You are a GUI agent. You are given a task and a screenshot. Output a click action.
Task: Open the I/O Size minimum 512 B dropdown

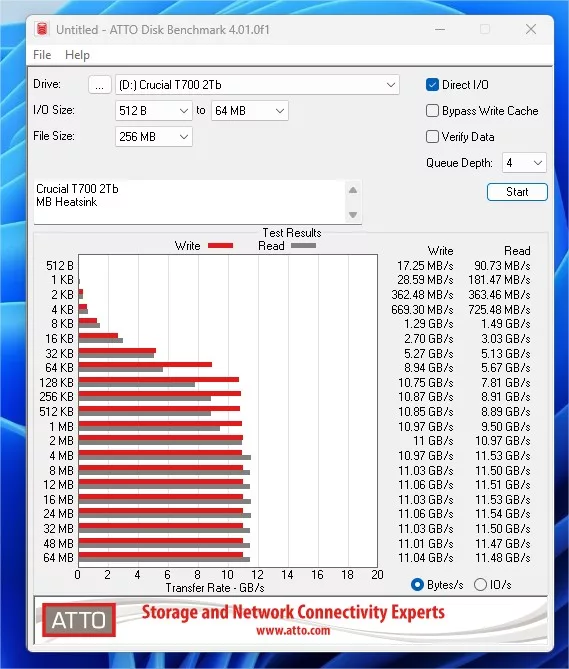(x=154, y=111)
